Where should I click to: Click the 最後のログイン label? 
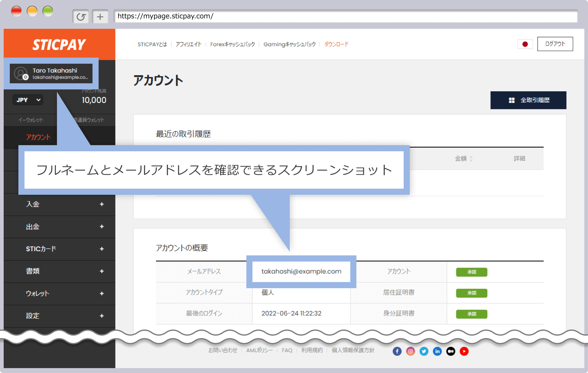point(204,313)
